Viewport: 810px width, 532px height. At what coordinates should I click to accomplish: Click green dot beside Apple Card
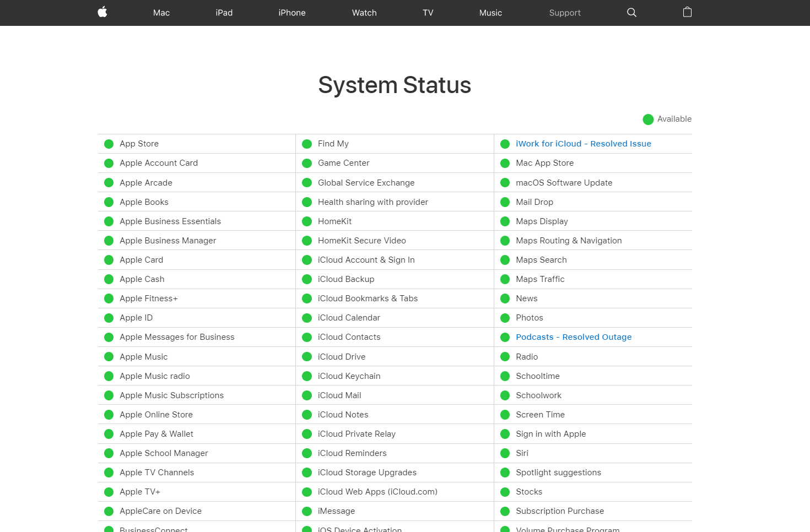(x=109, y=260)
